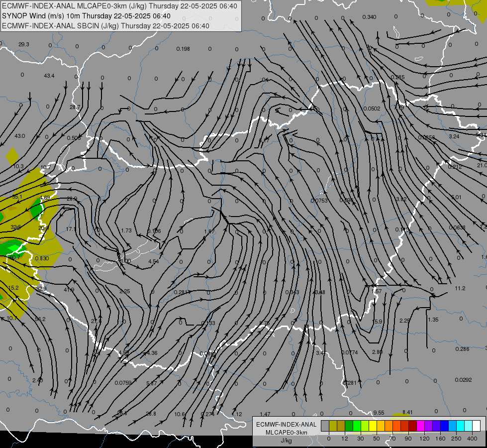The height and width of the screenshot is (448, 487).
Task: Click the white legend swatch past 400
Action: click(x=477, y=426)
